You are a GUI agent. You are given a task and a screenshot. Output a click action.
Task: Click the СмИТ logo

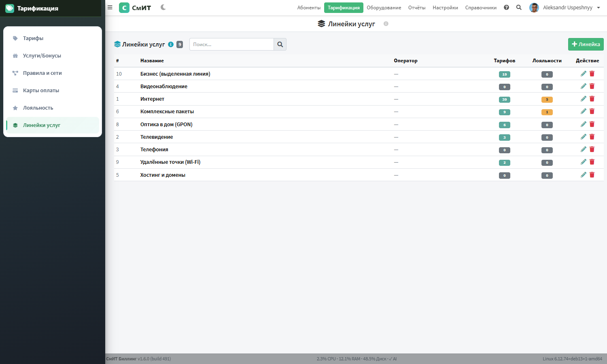click(135, 7)
